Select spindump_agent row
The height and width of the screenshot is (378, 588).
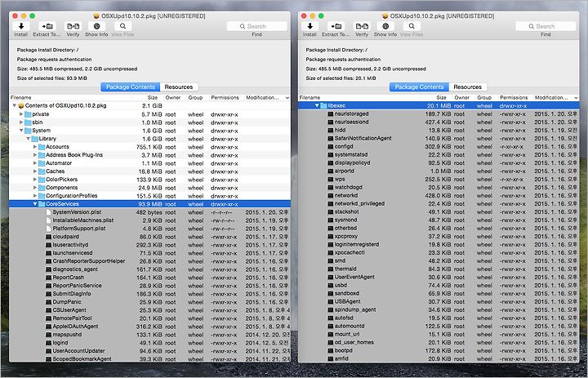[439, 309]
